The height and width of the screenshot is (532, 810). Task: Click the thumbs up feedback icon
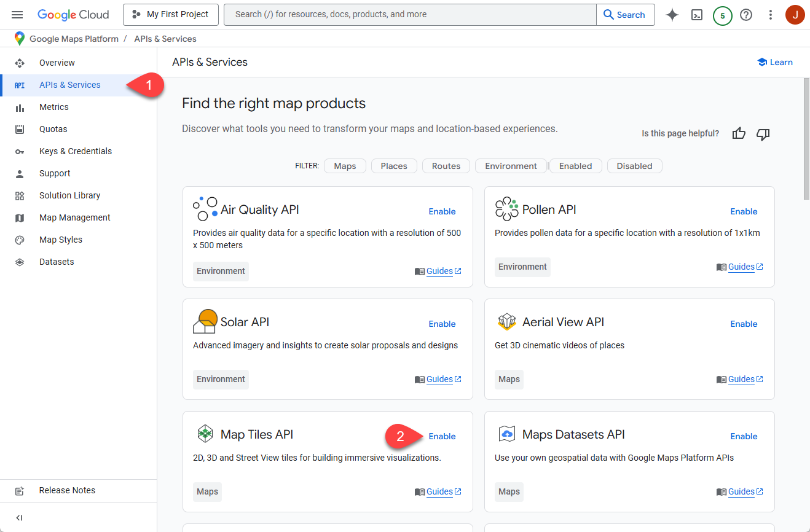739,133
